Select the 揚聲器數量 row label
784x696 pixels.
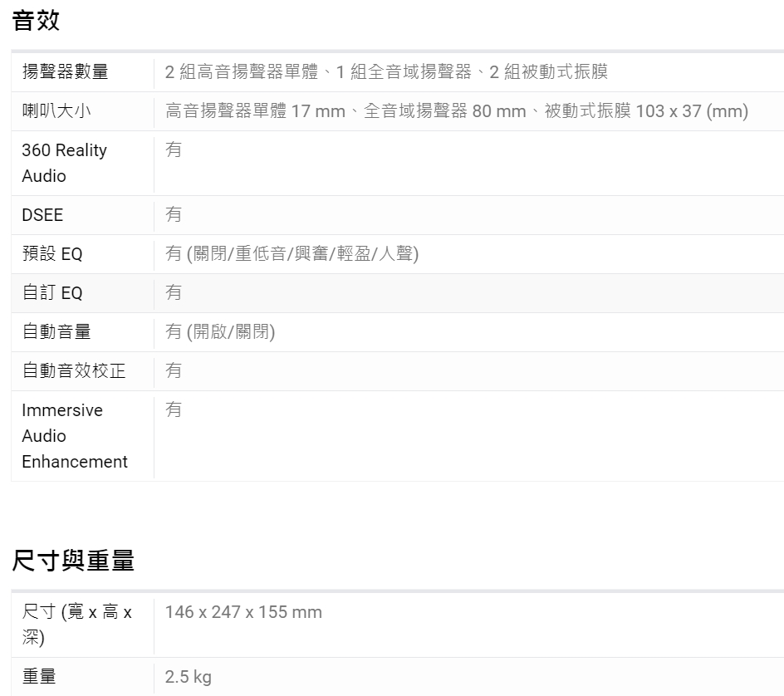tap(65, 72)
